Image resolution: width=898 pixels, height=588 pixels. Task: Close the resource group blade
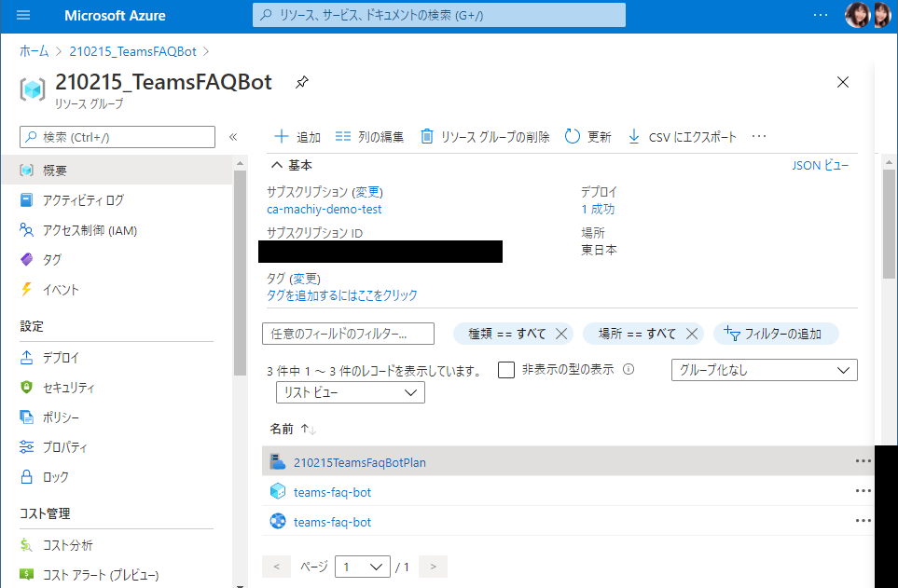pyautogui.click(x=843, y=82)
